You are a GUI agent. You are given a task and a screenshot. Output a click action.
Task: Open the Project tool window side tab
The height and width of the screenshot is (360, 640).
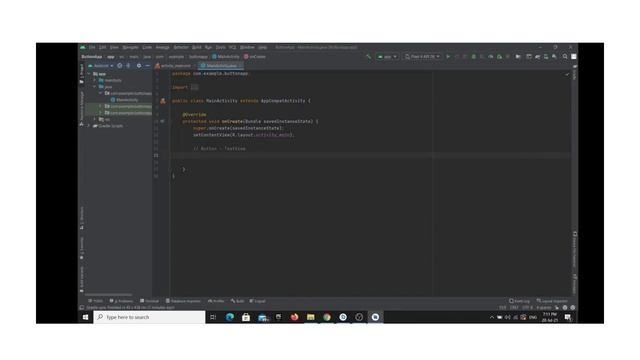(x=82, y=74)
